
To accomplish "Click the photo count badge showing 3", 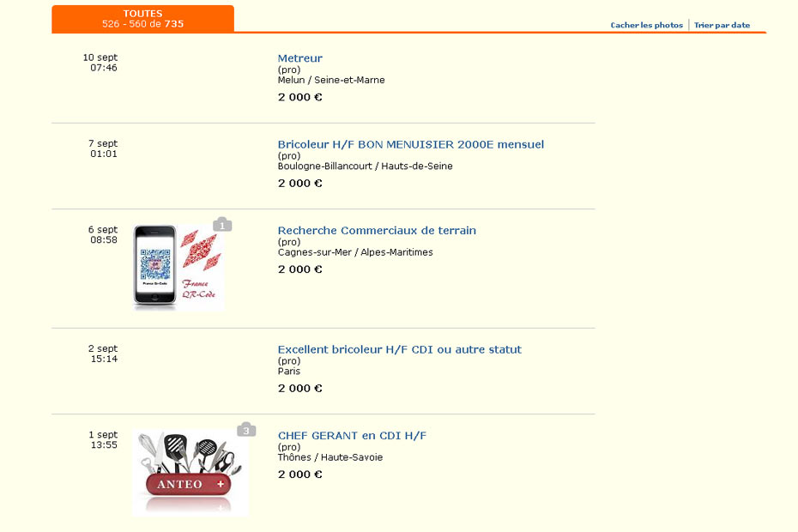I will (x=246, y=430).
